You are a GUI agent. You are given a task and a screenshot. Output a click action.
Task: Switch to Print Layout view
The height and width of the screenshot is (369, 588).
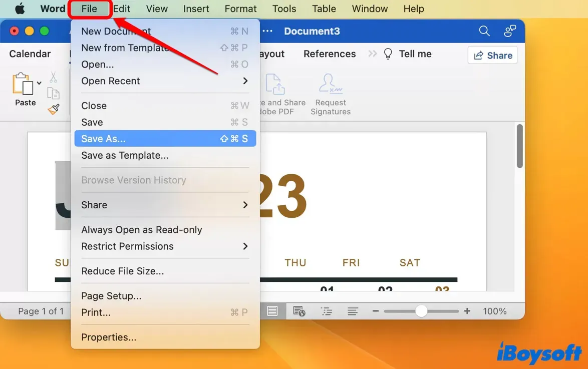(x=272, y=311)
